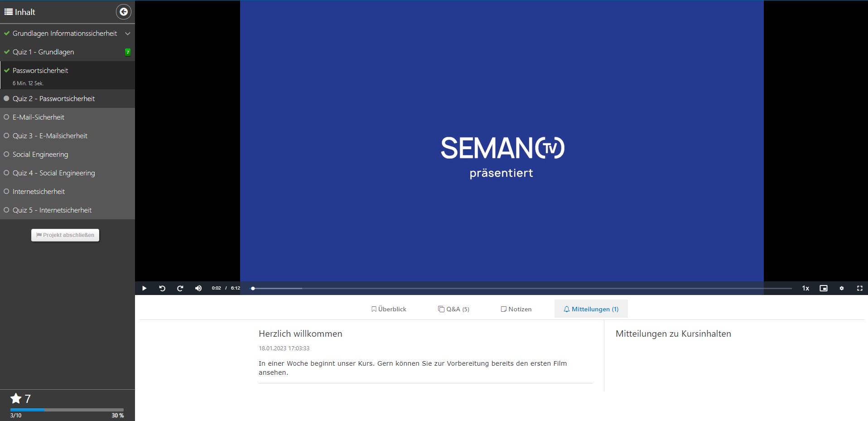This screenshot has height=421, width=868.
Task: Skip forward in the video
Action: [180, 288]
